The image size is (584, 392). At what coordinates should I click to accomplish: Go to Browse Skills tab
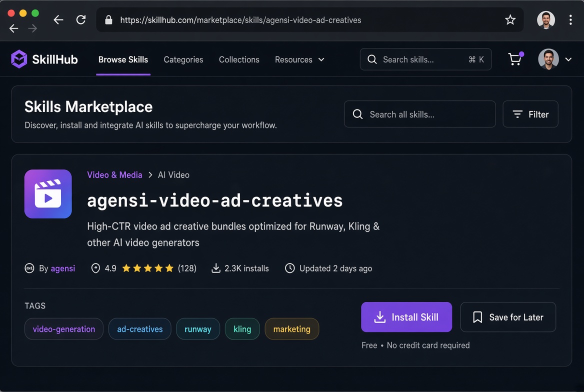[123, 59]
